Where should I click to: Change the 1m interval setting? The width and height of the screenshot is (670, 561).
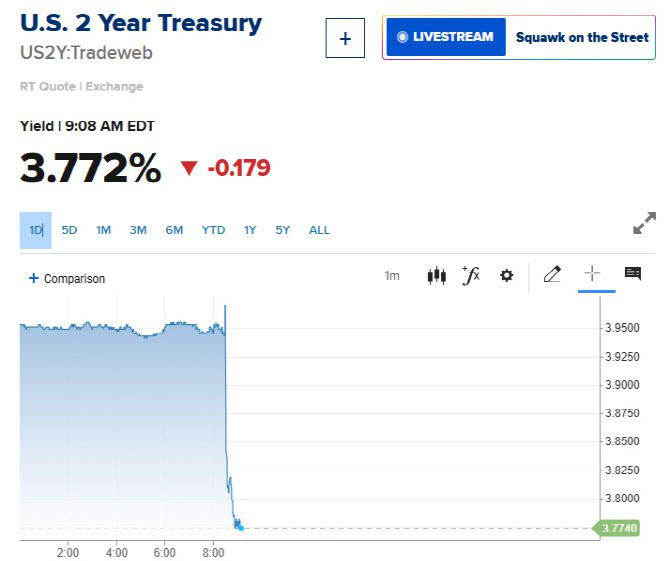pyautogui.click(x=392, y=276)
